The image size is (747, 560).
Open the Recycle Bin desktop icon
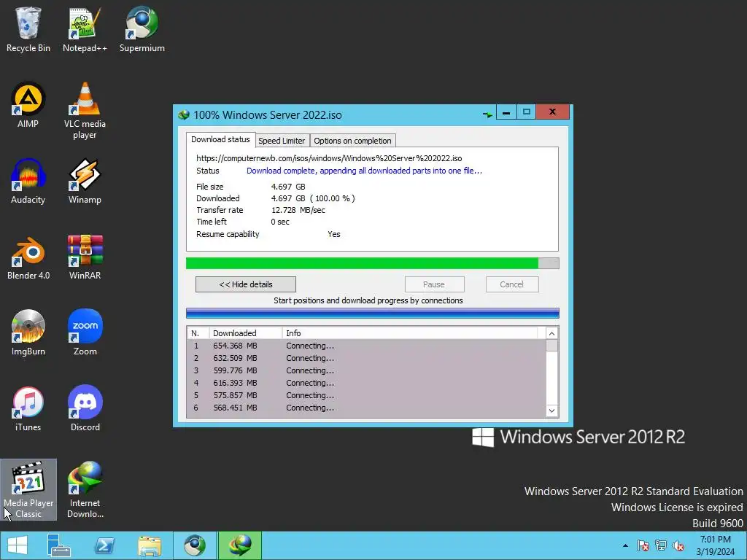pyautogui.click(x=28, y=29)
